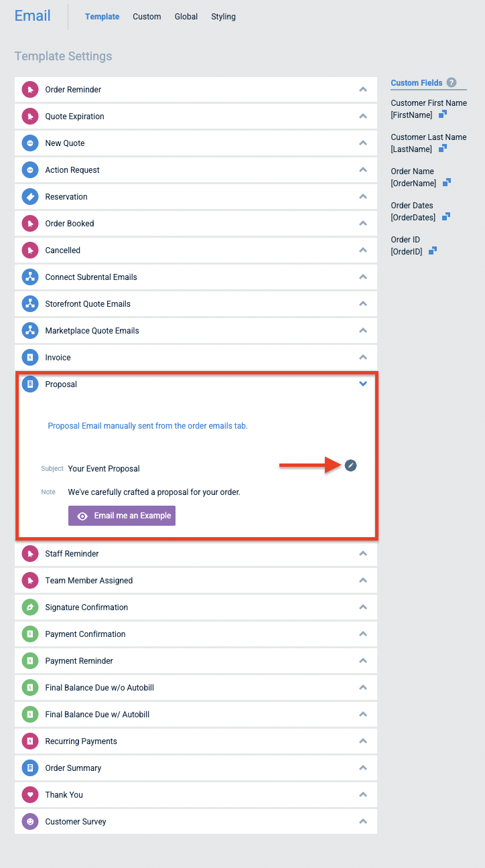The height and width of the screenshot is (868, 485).
Task: Click the Customer Survey smiley icon
Action: [x=29, y=821]
